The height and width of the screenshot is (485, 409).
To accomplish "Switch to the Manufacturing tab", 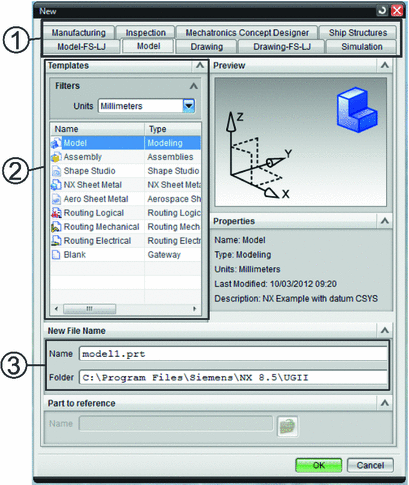I will (78, 33).
